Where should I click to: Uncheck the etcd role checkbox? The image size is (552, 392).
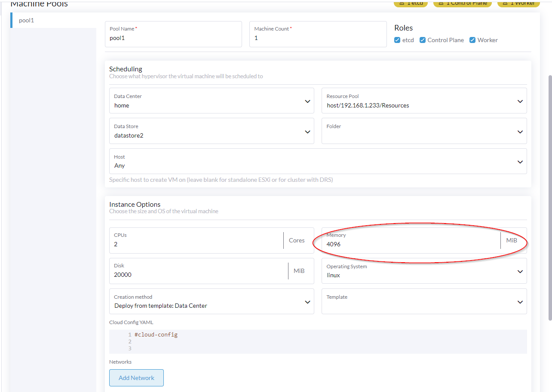click(397, 40)
